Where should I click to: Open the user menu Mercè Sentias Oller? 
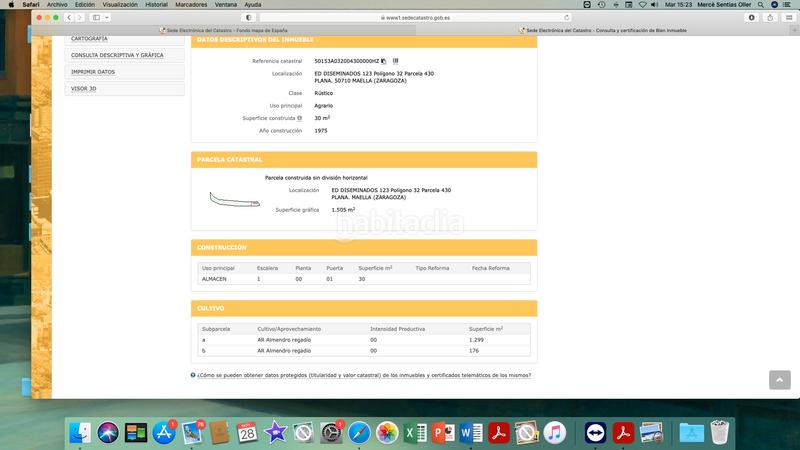(724, 5)
